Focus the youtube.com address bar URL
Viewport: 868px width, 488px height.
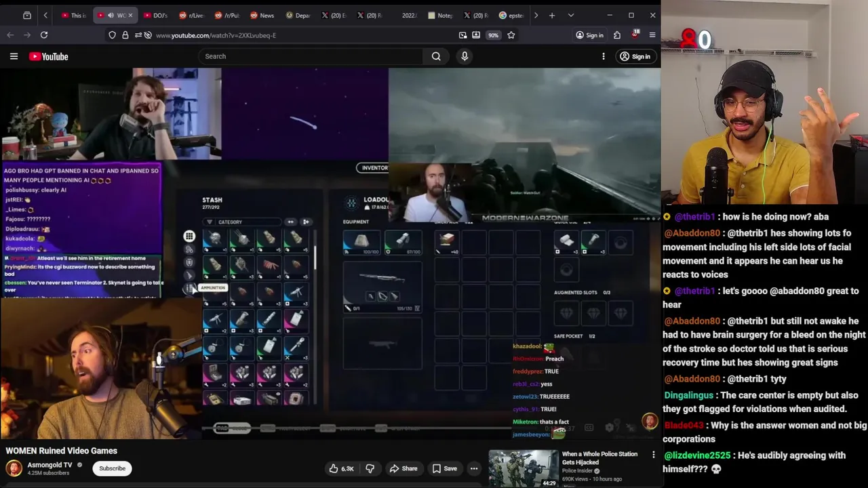pyautogui.click(x=216, y=35)
